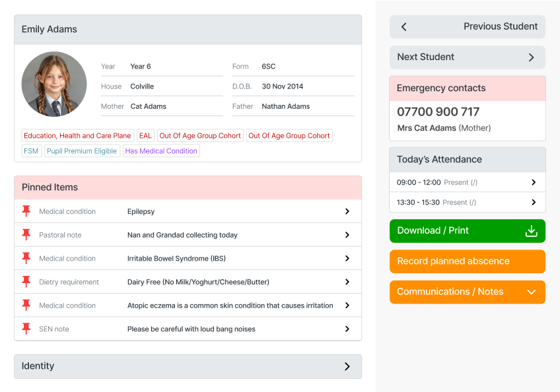
Task: Click the pin icon beside Atopic eczema entry
Action: click(26, 306)
